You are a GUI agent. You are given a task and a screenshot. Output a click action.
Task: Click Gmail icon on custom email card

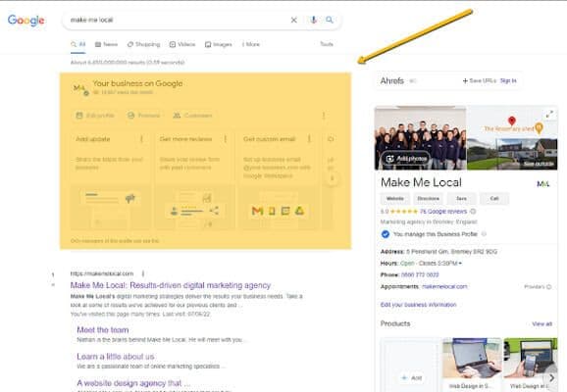click(257, 211)
